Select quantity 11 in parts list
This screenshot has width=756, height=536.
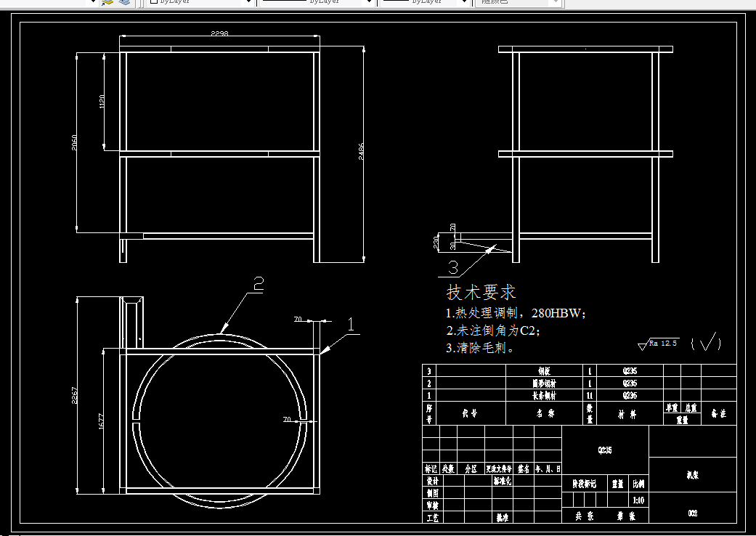pos(589,395)
